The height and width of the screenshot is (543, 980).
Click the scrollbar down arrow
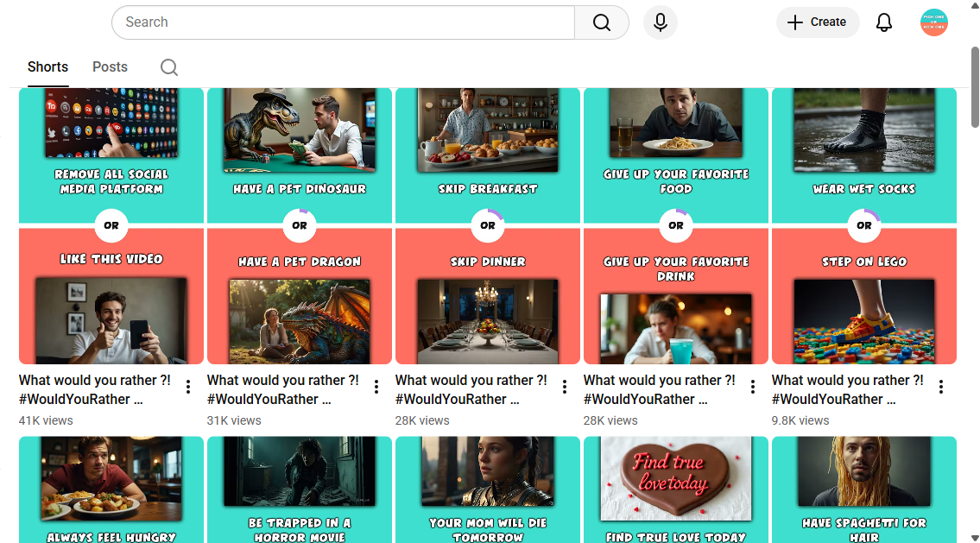[x=974, y=537]
